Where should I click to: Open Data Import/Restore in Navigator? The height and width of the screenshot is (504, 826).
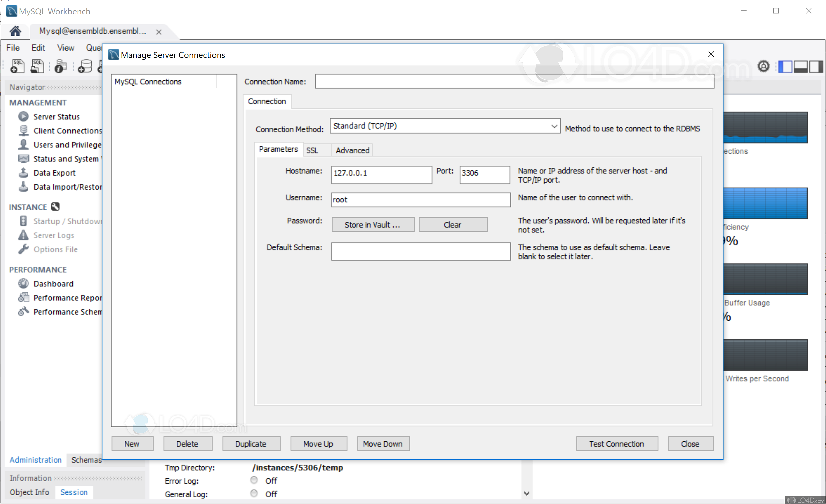pyautogui.click(x=60, y=187)
